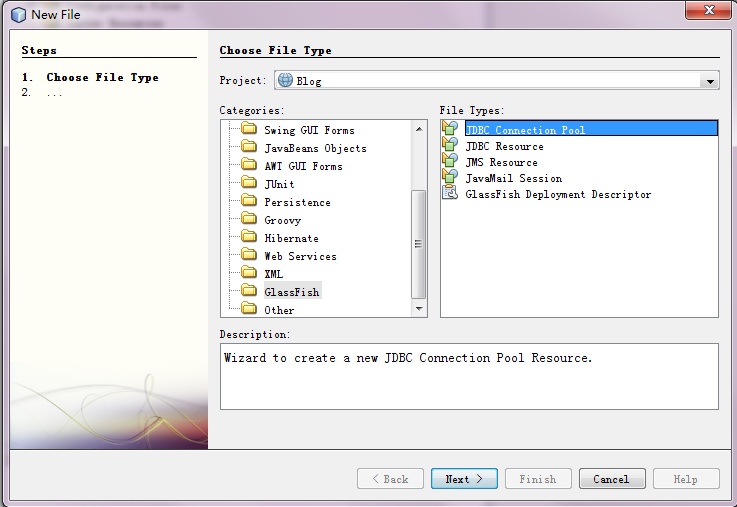Click the Hibernate folder icon
This screenshot has width=737, height=507.
click(249, 236)
